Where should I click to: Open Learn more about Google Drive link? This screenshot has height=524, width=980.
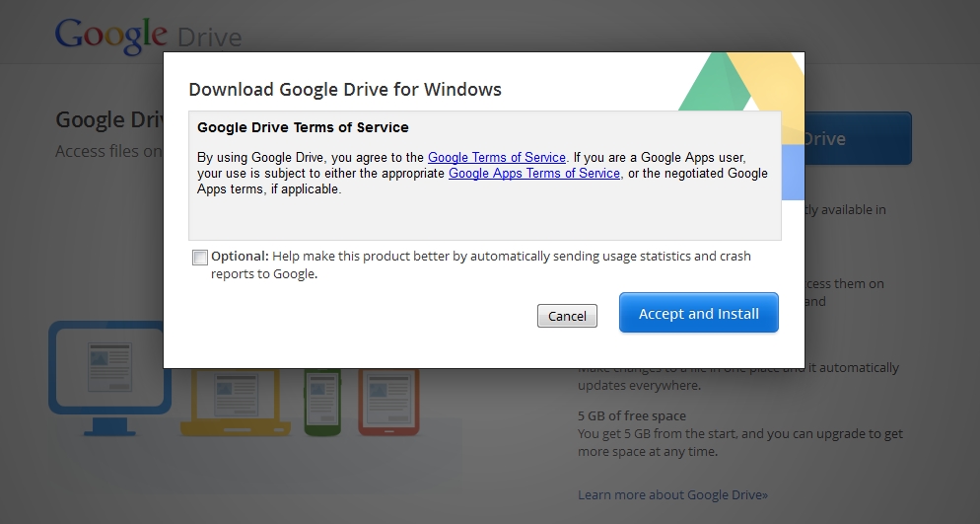click(672, 494)
